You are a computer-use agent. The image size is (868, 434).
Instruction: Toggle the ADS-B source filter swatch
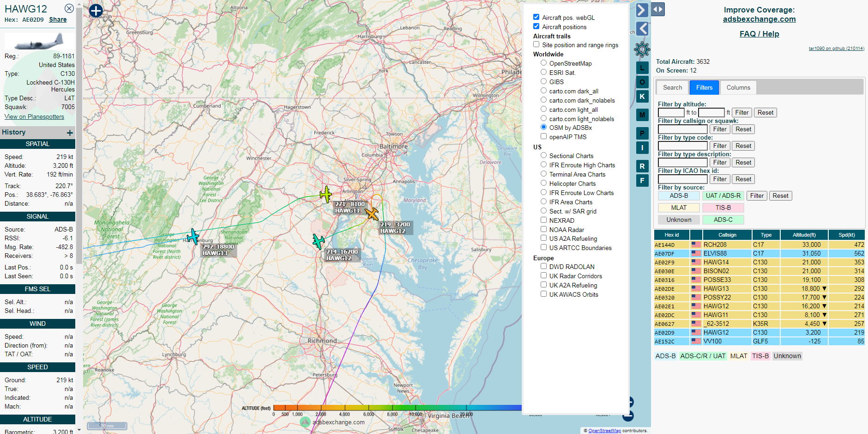point(679,196)
